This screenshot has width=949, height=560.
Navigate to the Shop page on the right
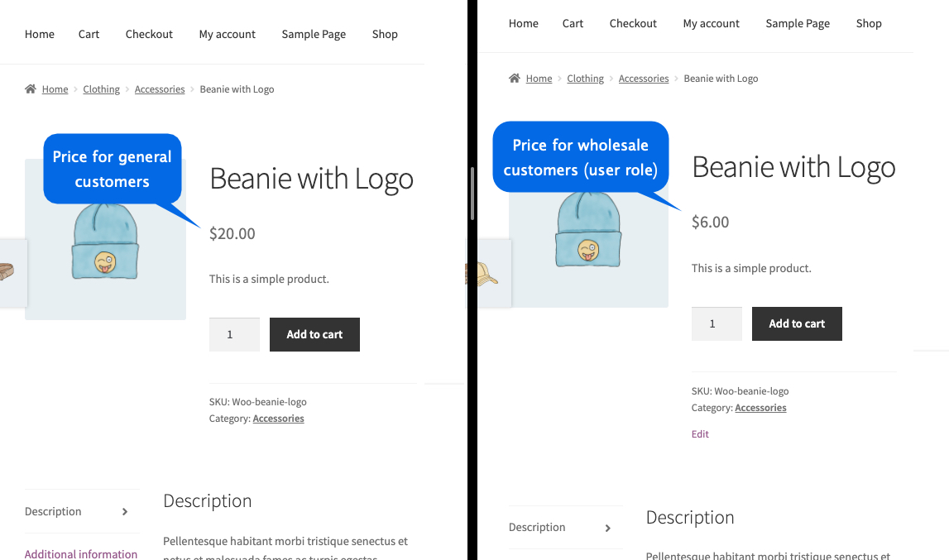869,23
